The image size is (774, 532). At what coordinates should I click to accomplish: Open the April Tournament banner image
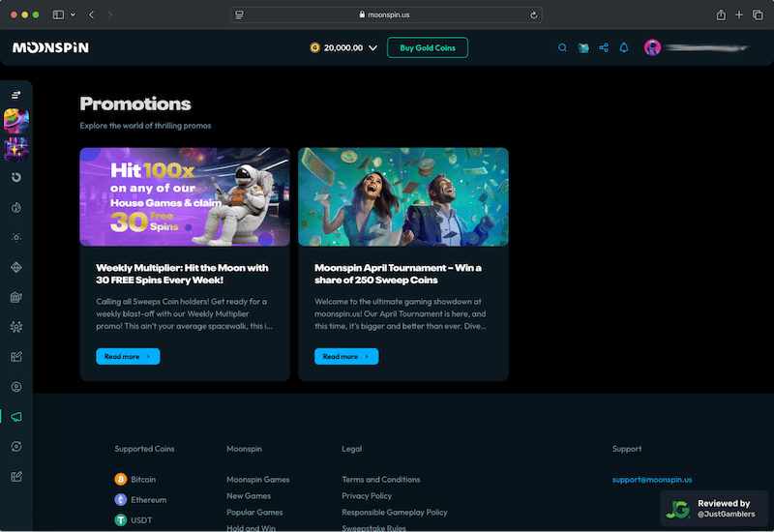pyautogui.click(x=403, y=197)
